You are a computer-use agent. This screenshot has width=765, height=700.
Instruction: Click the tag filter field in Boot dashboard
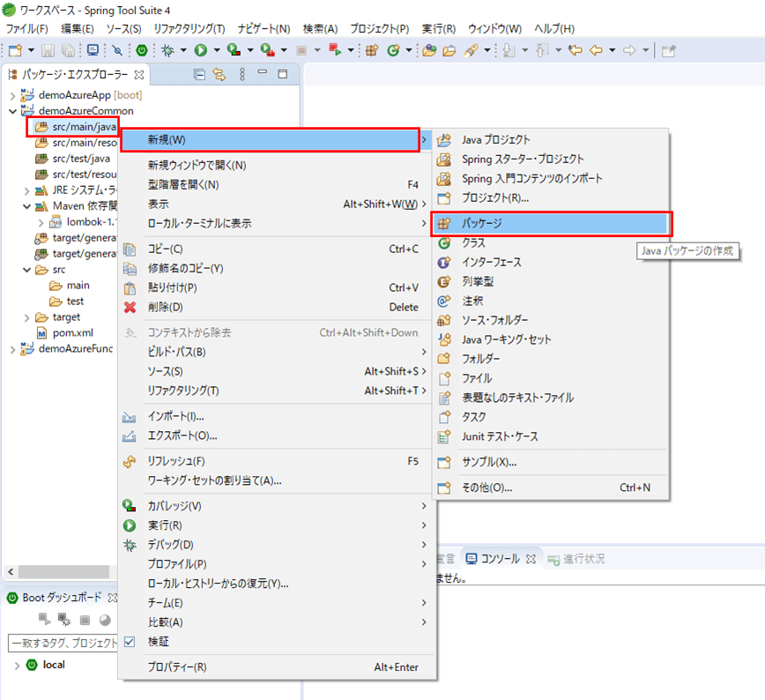(x=53, y=641)
